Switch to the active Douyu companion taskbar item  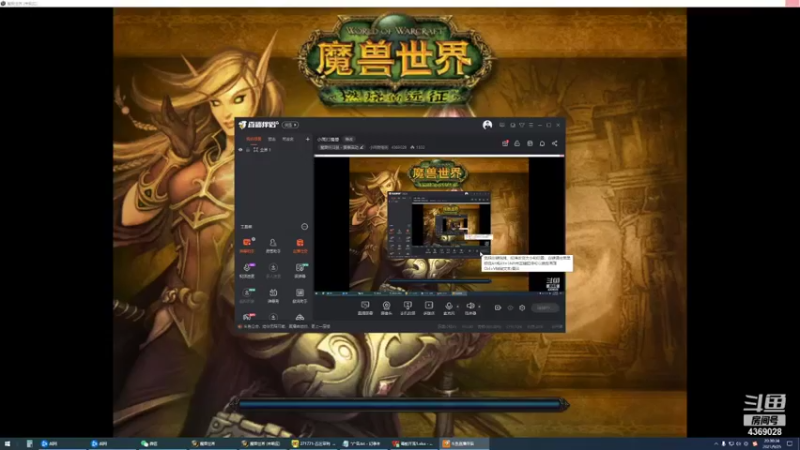point(463,444)
